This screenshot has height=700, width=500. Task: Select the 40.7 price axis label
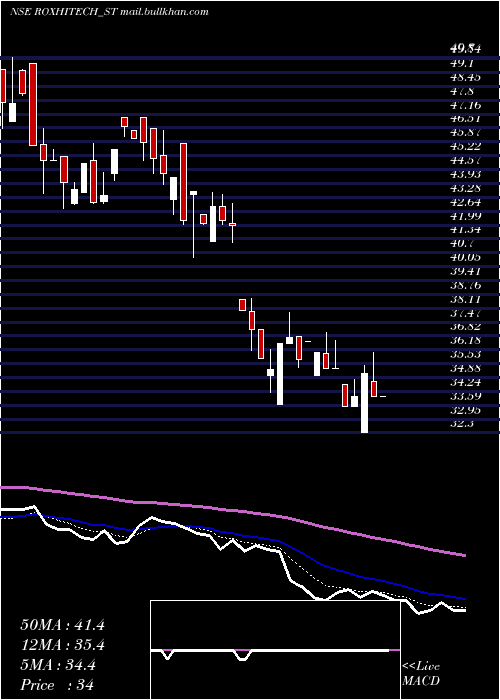point(462,244)
